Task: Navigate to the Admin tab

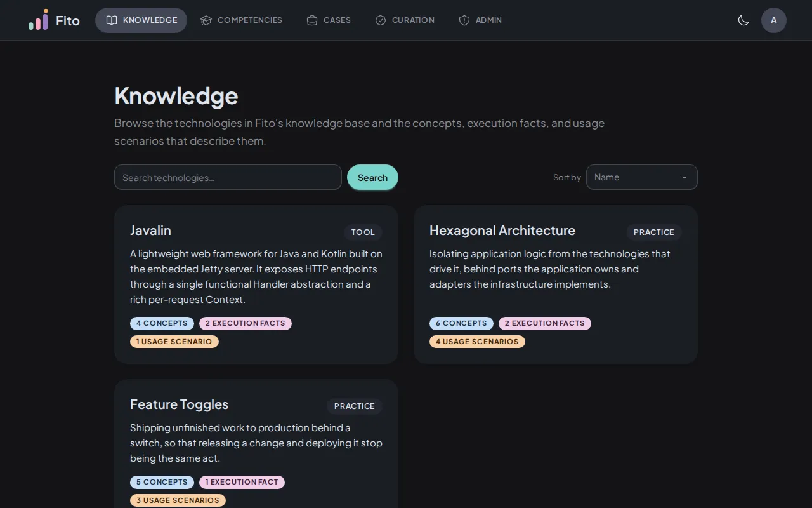Action: point(480,20)
